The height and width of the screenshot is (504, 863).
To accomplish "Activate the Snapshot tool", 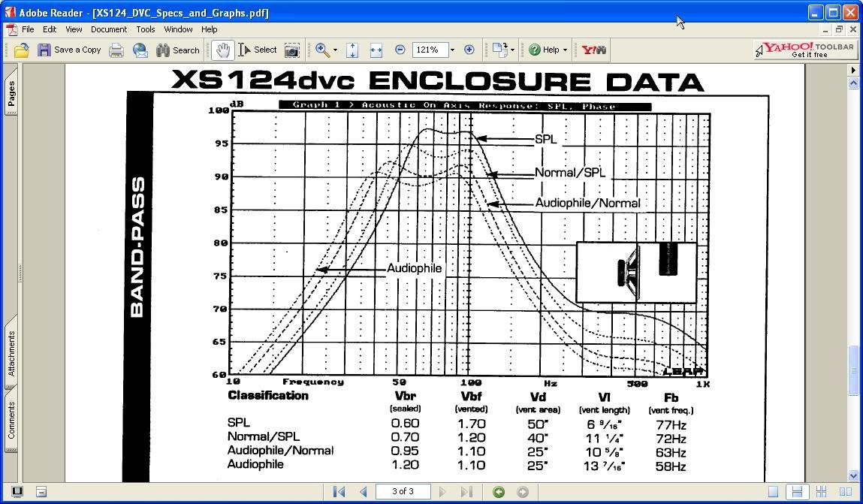I will [292, 50].
